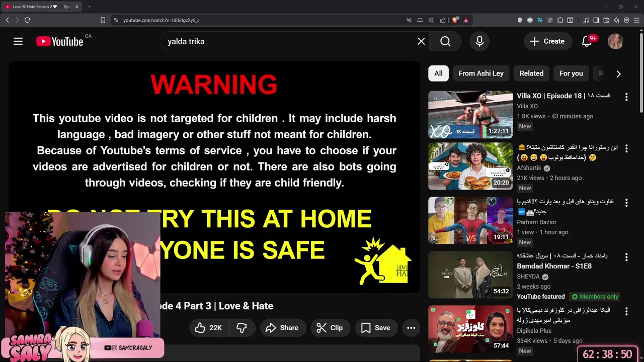Open the Afshartik burger video thumbnail
Image resolution: width=644 pixels, height=362 pixels.
click(x=470, y=166)
